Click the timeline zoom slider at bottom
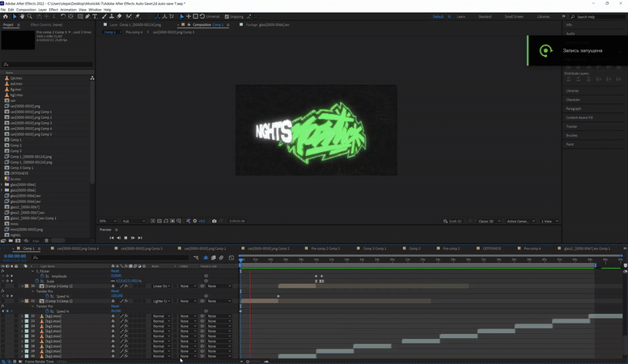Viewport: 628px width, 364px height. coord(248,362)
